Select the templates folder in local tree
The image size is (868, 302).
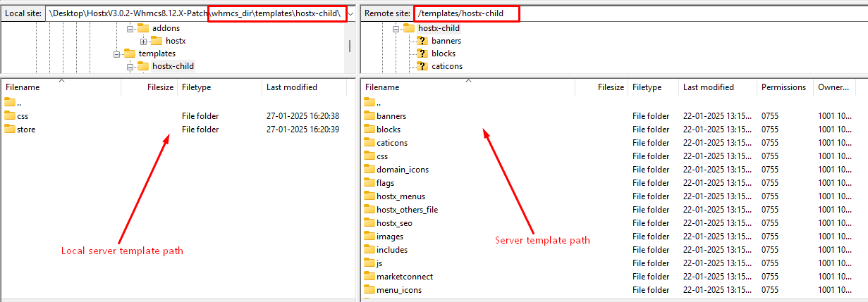click(157, 54)
